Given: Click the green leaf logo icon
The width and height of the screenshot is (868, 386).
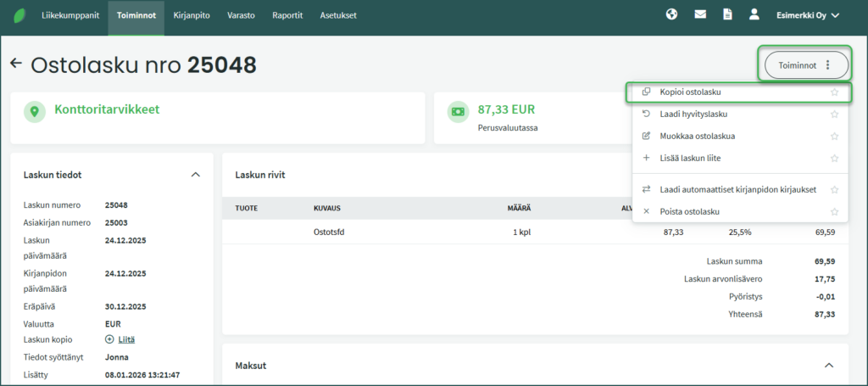Looking at the screenshot, I should [20, 15].
